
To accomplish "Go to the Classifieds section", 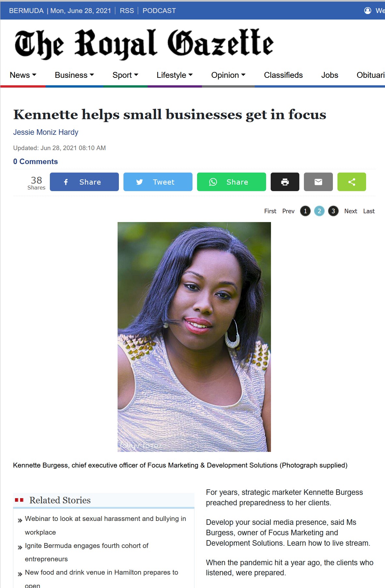I will click(283, 75).
